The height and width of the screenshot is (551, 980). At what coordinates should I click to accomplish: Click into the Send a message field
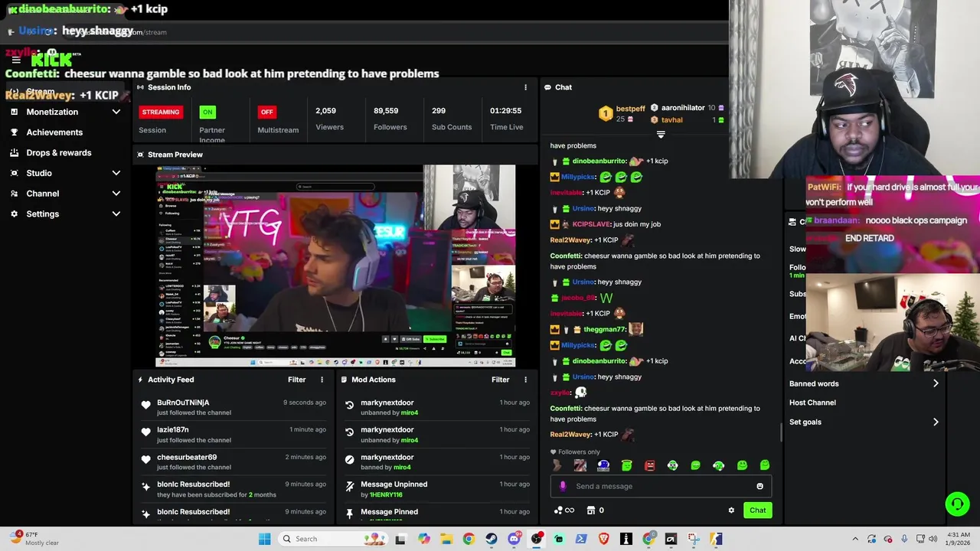(661, 486)
